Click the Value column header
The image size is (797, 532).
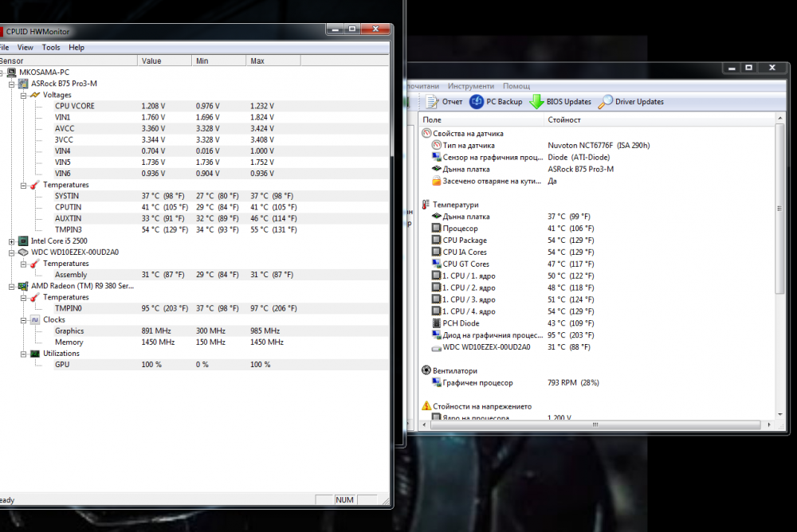pos(165,61)
